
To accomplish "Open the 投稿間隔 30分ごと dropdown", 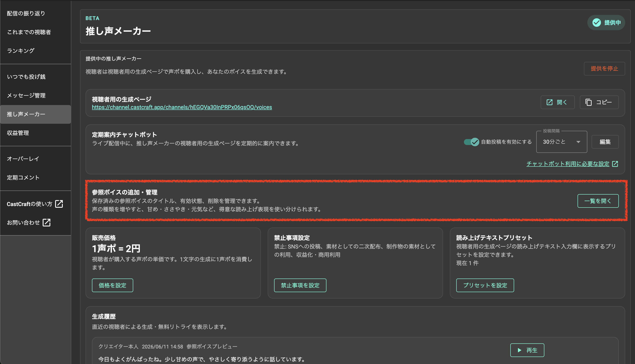I will (561, 142).
